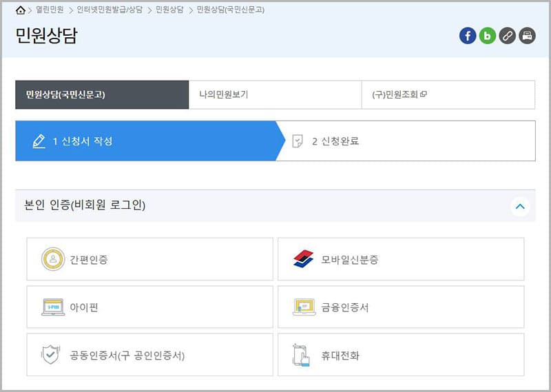551x392 pixels.
Task: Open 열린민원 breadcrumb link
Action: coord(50,10)
